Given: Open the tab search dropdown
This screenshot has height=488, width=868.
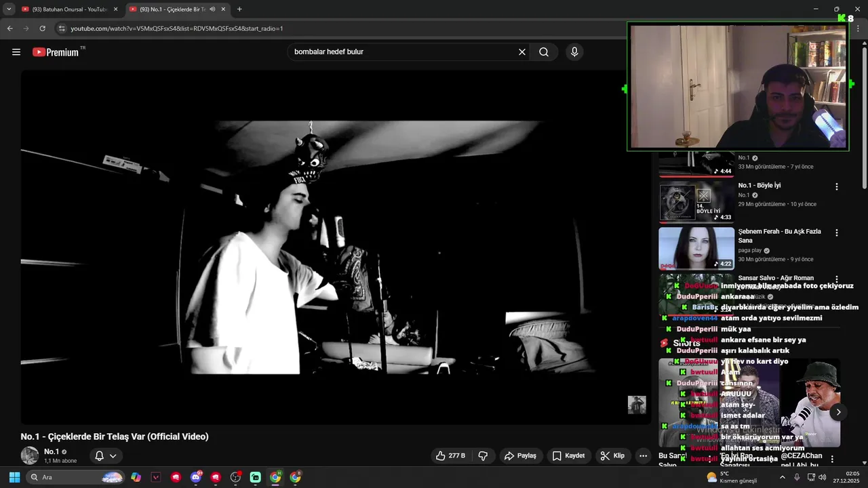Looking at the screenshot, I should [x=9, y=9].
